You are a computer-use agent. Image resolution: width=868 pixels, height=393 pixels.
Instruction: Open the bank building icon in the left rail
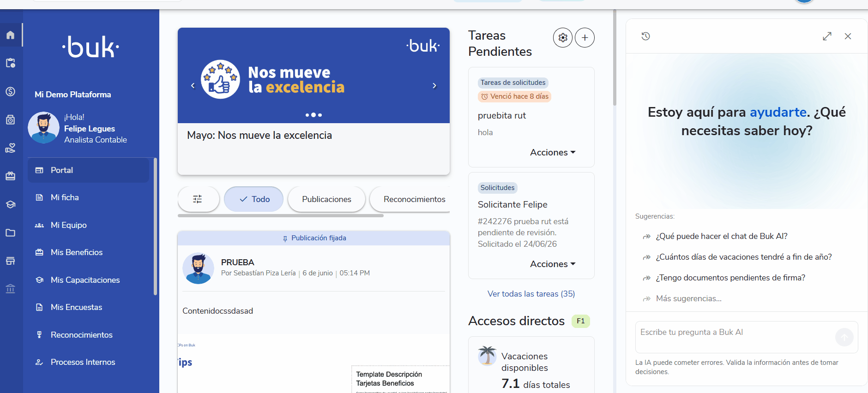[x=10, y=289]
